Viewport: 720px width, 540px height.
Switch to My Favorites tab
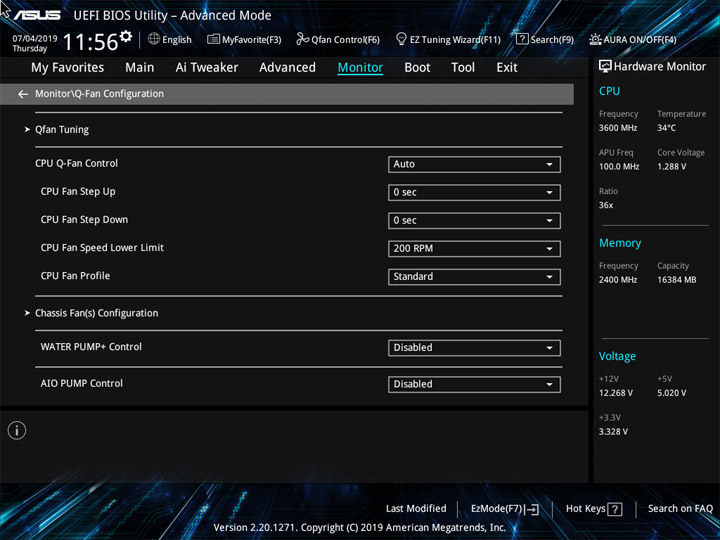pos(68,68)
